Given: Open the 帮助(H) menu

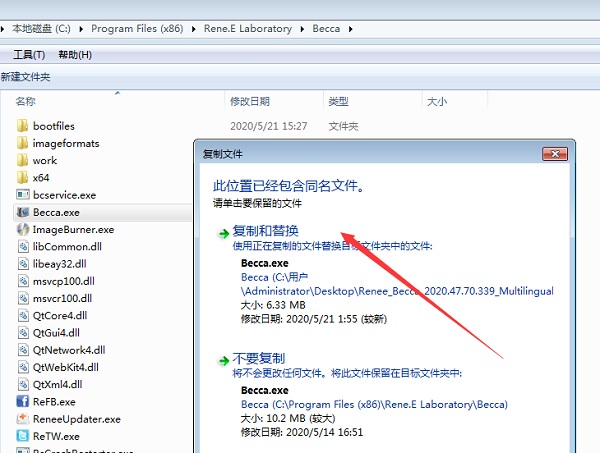Looking at the screenshot, I should click(75, 55).
